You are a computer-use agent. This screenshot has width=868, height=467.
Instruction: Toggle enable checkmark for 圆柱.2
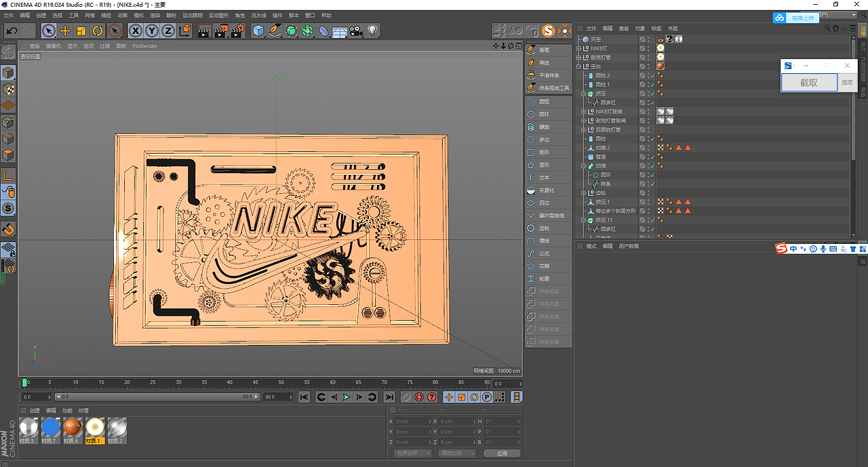click(652, 76)
